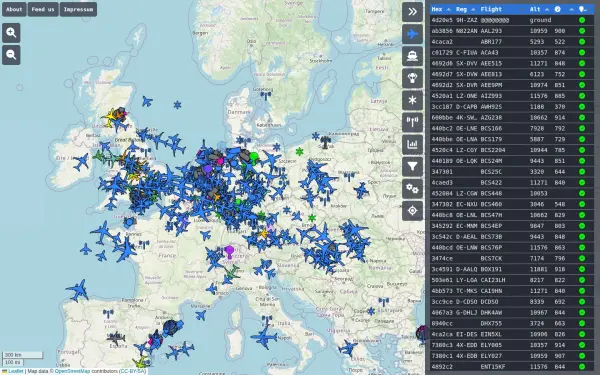
Task: Select the aircraft layer icon in sidebar
Action: click(412, 34)
